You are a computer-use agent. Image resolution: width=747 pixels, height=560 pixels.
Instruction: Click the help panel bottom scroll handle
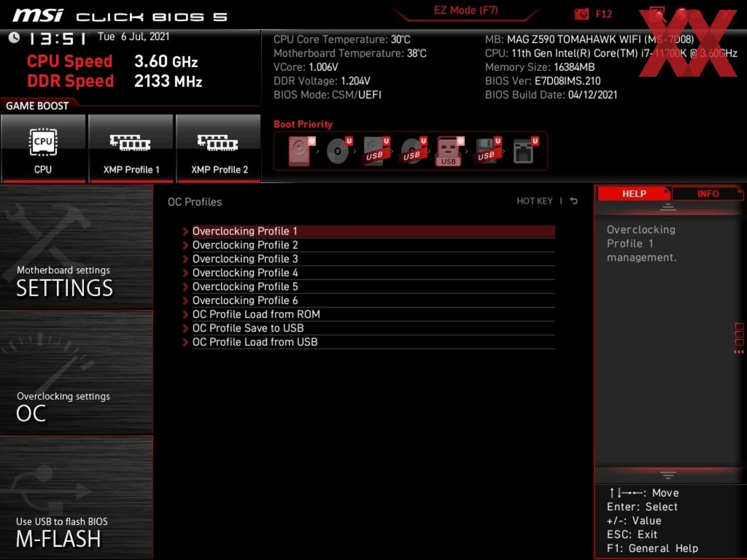[668, 475]
